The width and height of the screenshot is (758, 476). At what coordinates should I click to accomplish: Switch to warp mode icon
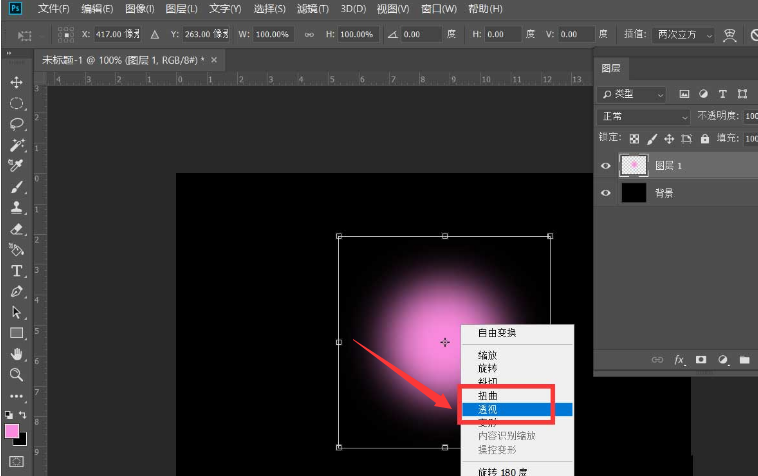coord(729,35)
